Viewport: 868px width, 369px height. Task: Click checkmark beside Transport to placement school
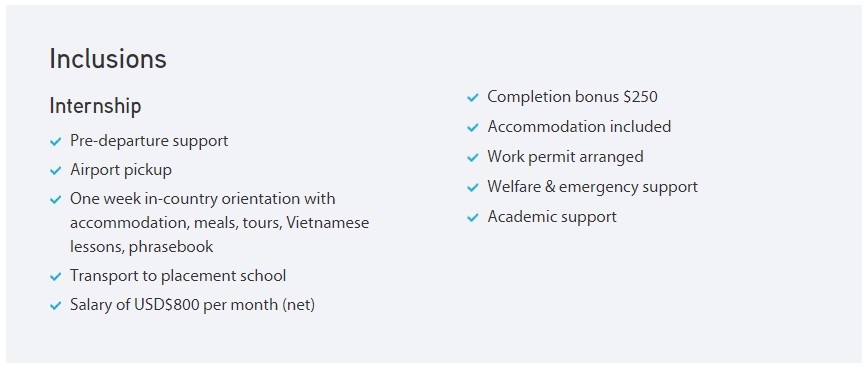click(x=55, y=277)
